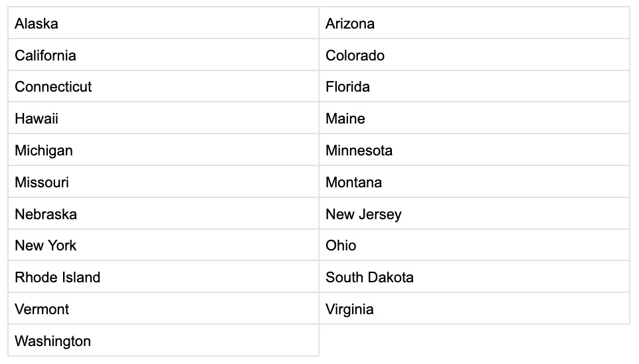Click on Connecticut in the table
Screen dimensions: 639x364
53,87
